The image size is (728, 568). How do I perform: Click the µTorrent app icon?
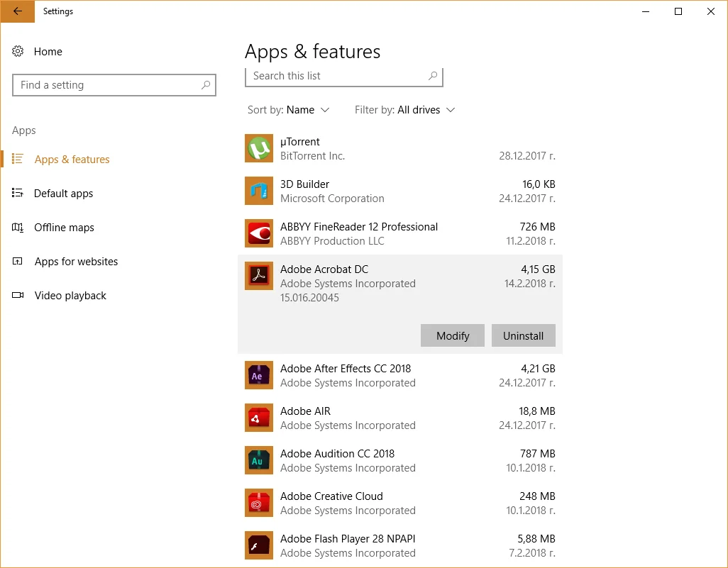(258, 148)
